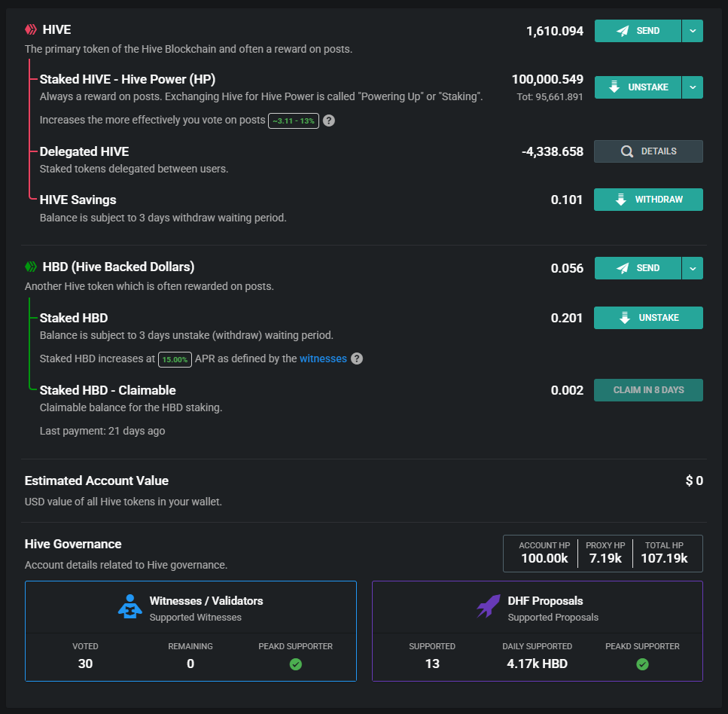
Task: Click the green HBD token logo icon
Action: [31, 267]
